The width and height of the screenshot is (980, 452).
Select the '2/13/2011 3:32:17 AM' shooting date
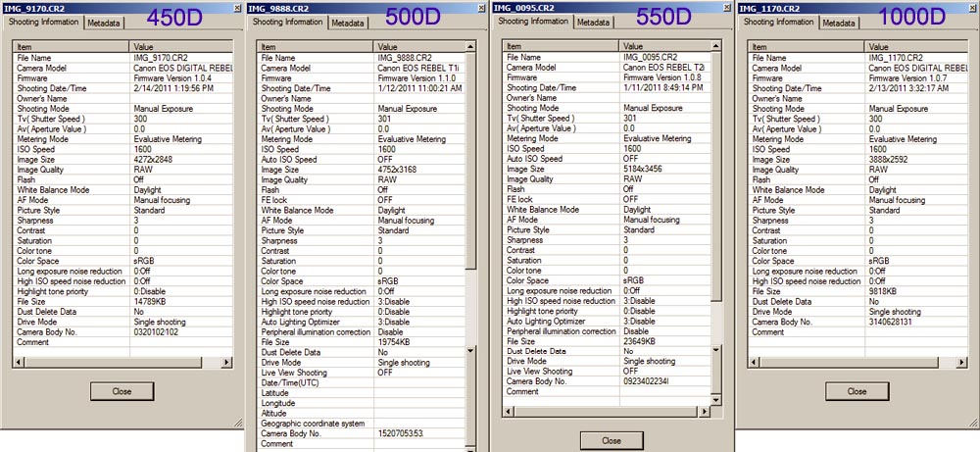click(909, 88)
